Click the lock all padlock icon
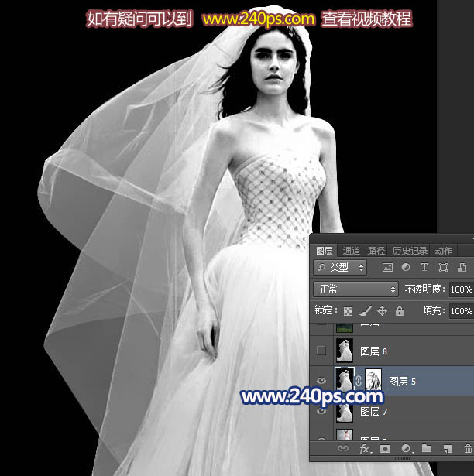 tap(400, 311)
